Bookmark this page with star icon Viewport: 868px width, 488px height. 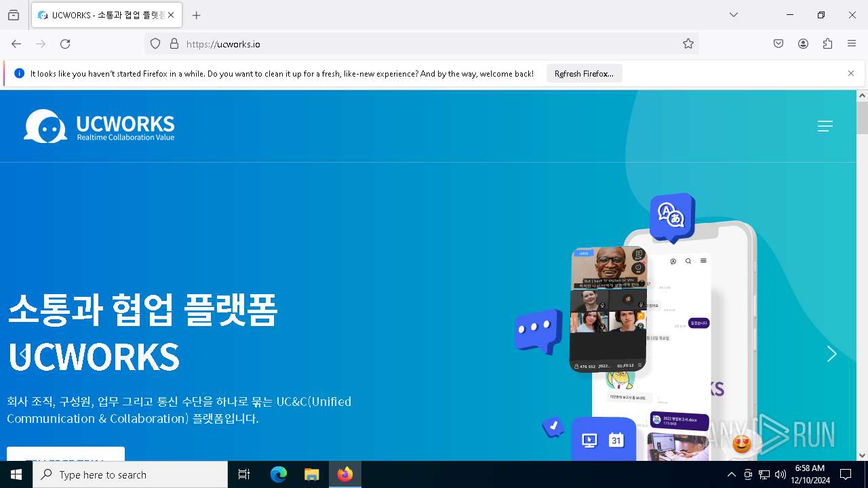688,44
